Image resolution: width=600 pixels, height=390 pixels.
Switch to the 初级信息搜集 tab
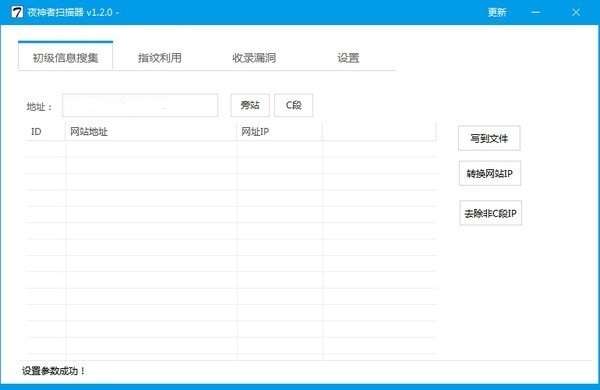point(65,56)
